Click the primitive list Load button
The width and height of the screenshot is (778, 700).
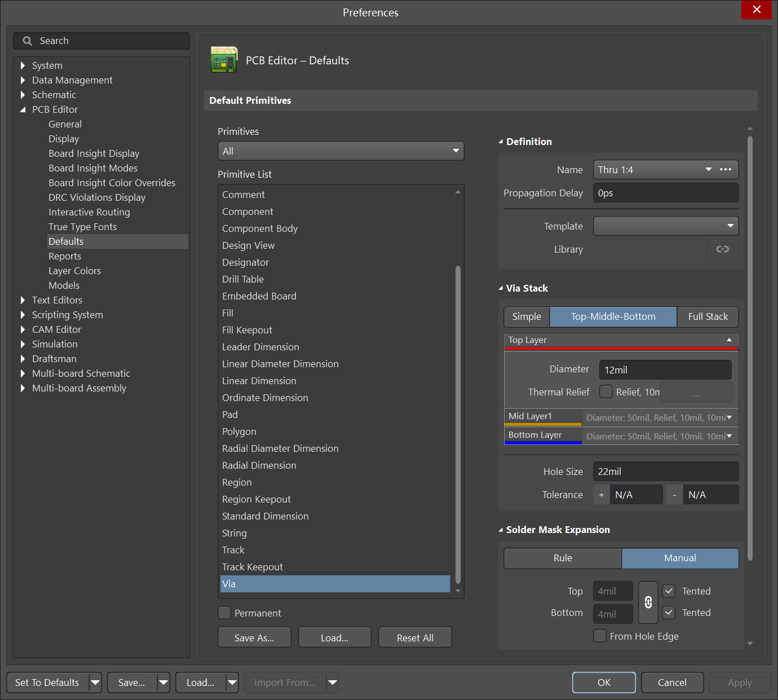334,637
